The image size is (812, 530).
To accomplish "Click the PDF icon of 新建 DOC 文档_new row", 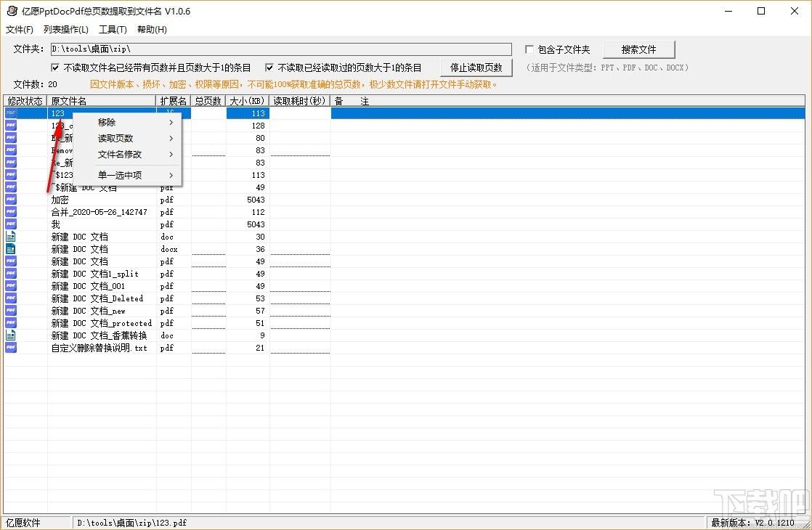I will [11, 311].
